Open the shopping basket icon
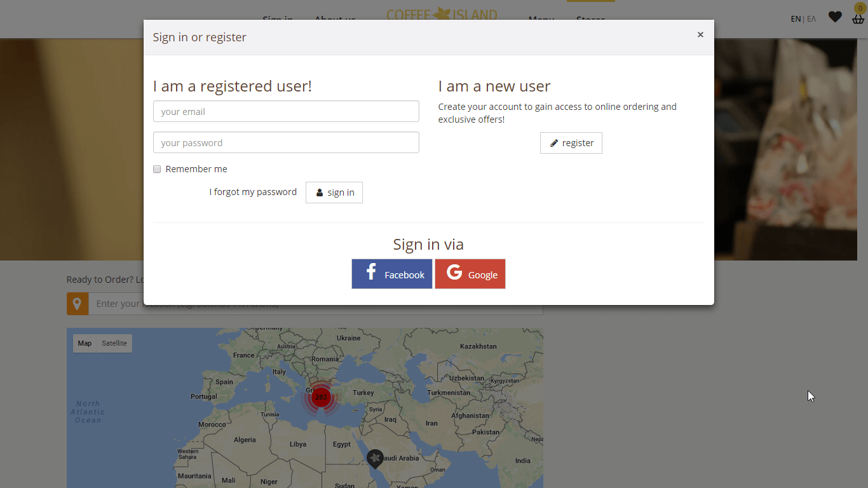This screenshot has width=868, height=488. 858,18
